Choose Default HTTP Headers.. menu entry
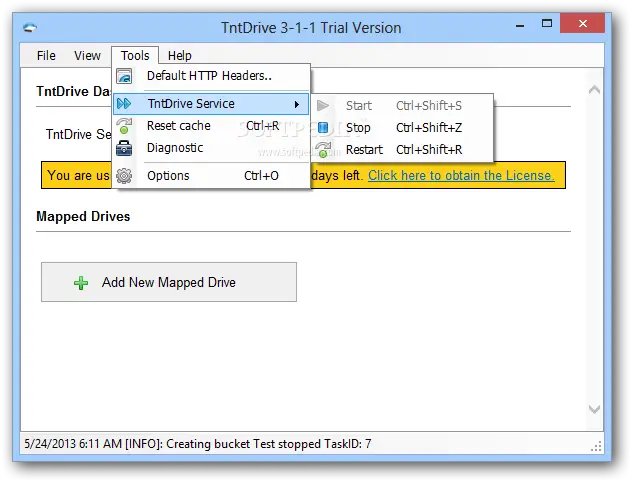 211,76
